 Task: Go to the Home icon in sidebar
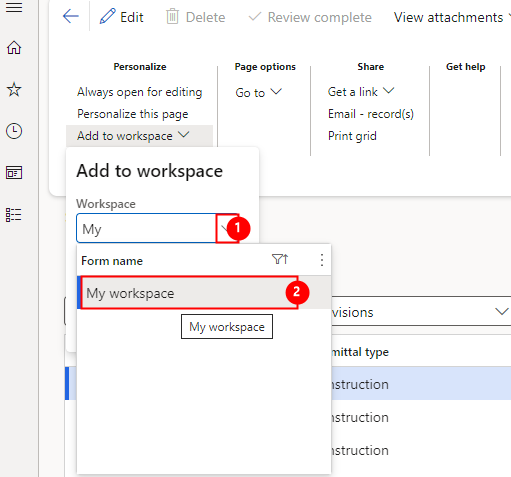pos(14,47)
